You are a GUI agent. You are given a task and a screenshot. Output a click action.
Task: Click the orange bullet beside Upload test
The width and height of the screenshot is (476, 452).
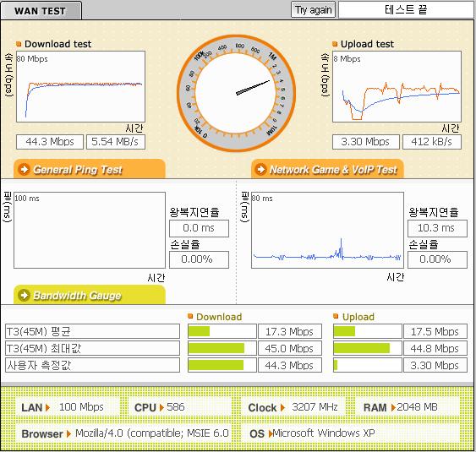coord(335,44)
